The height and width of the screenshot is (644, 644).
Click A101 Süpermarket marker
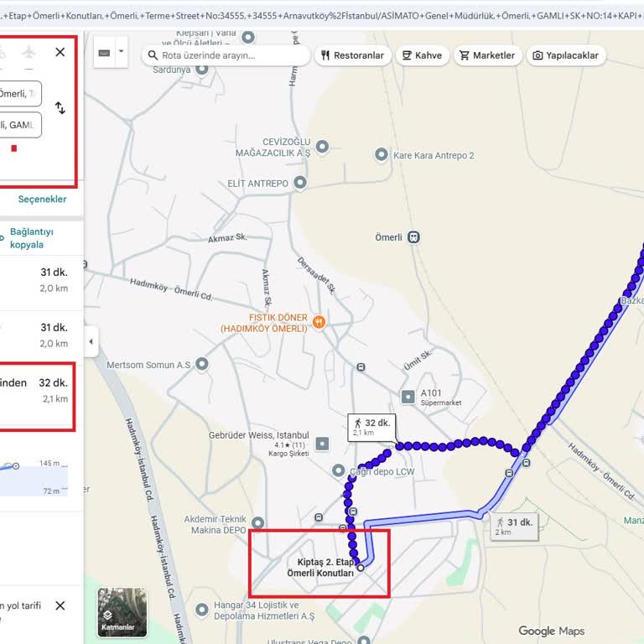(x=408, y=397)
